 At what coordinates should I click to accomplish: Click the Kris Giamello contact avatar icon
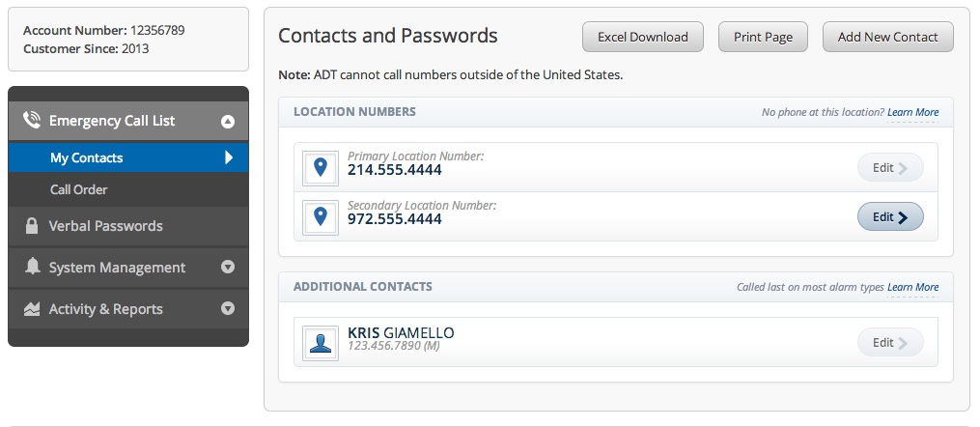point(320,342)
